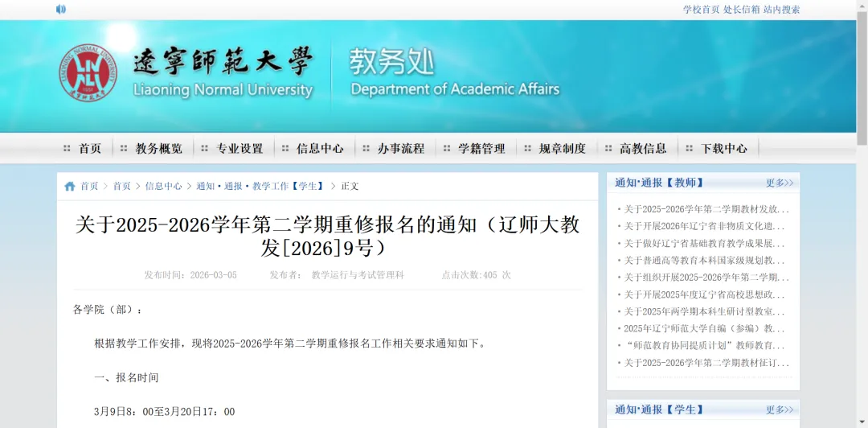
Task: Click the 点击次数:405 次 view count
Action: pyautogui.click(x=476, y=275)
